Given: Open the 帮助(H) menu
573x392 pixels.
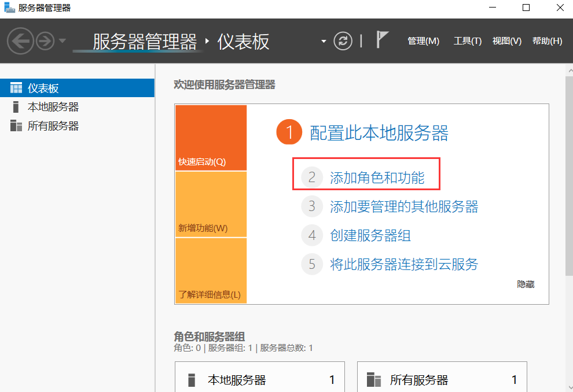Looking at the screenshot, I should click(x=547, y=41).
